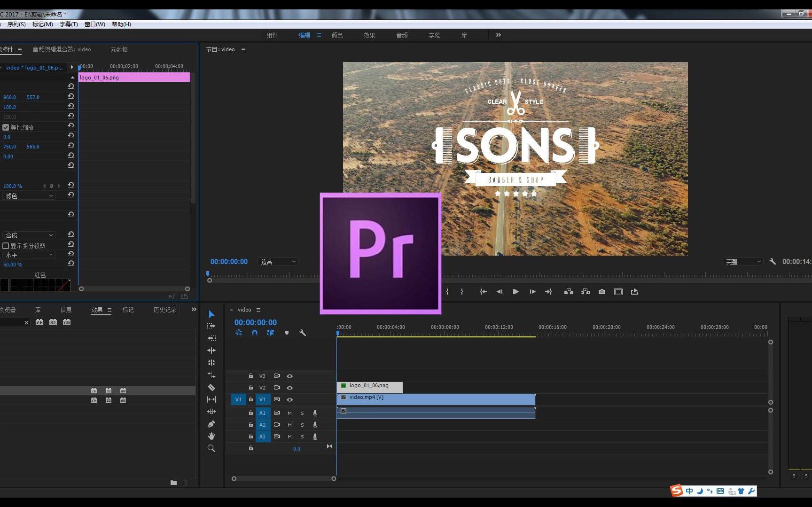The height and width of the screenshot is (507, 812).
Task: Select video.mp4 clip in timeline
Action: 436,399
